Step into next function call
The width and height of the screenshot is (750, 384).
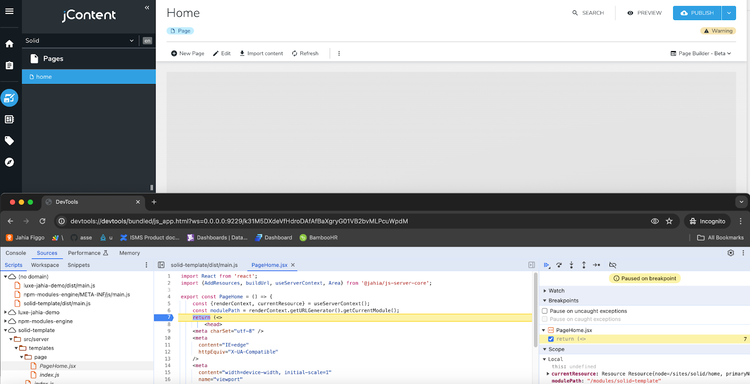571,265
